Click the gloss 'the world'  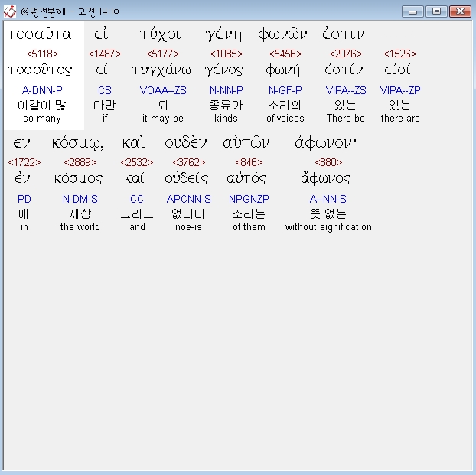(80, 226)
